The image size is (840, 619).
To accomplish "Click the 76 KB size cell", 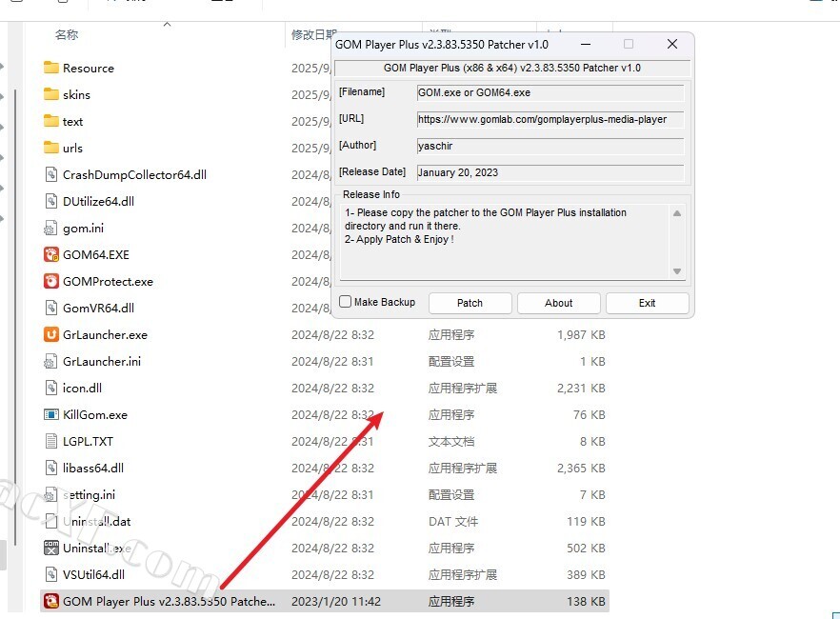I will [590, 414].
